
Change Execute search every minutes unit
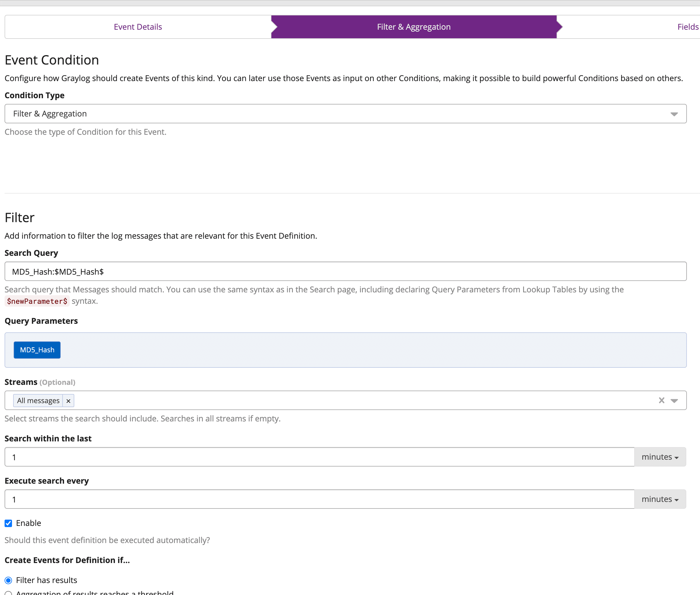tap(659, 499)
